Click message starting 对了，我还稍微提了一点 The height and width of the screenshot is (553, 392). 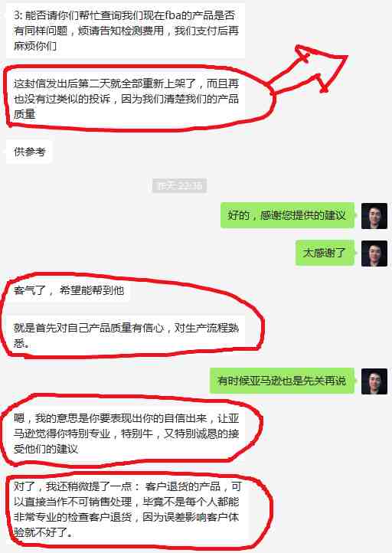point(126,509)
